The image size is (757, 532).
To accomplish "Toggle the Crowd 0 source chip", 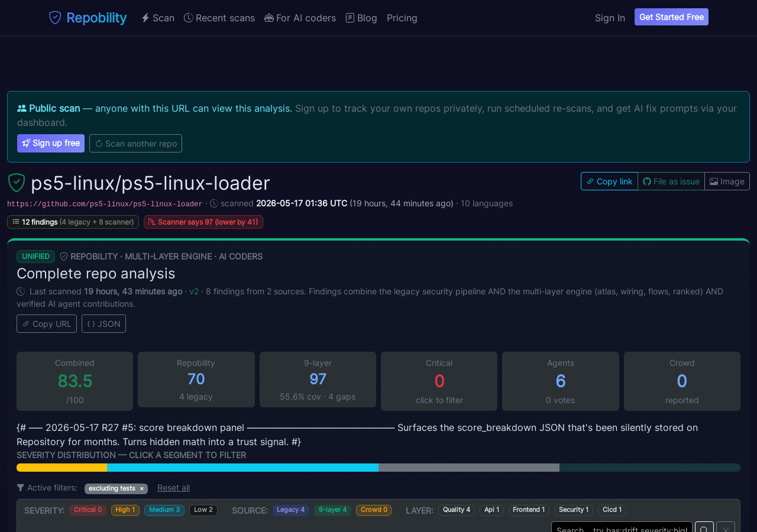I will (x=374, y=510).
